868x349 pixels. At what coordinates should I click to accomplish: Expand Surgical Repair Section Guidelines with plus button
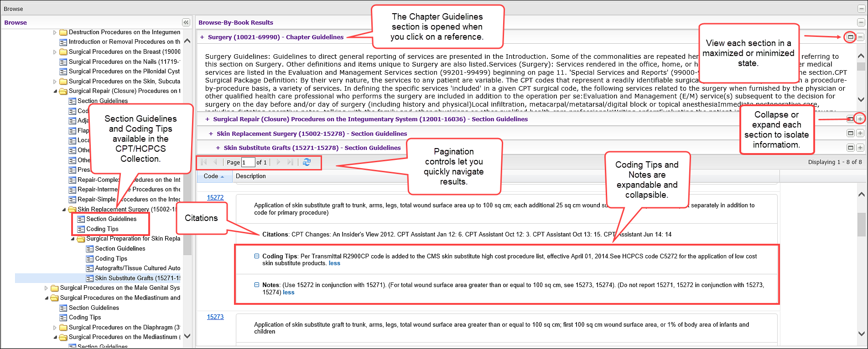(x=860, y=119)
